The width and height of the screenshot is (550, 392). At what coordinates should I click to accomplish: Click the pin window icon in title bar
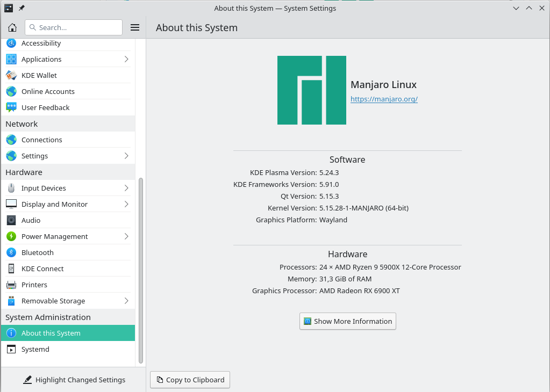point(22,8)
